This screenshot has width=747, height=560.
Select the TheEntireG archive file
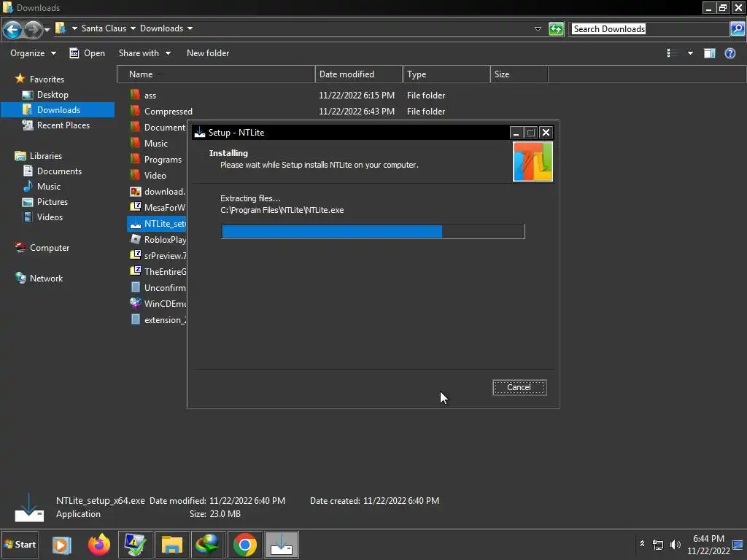click(x=158, y=272)
